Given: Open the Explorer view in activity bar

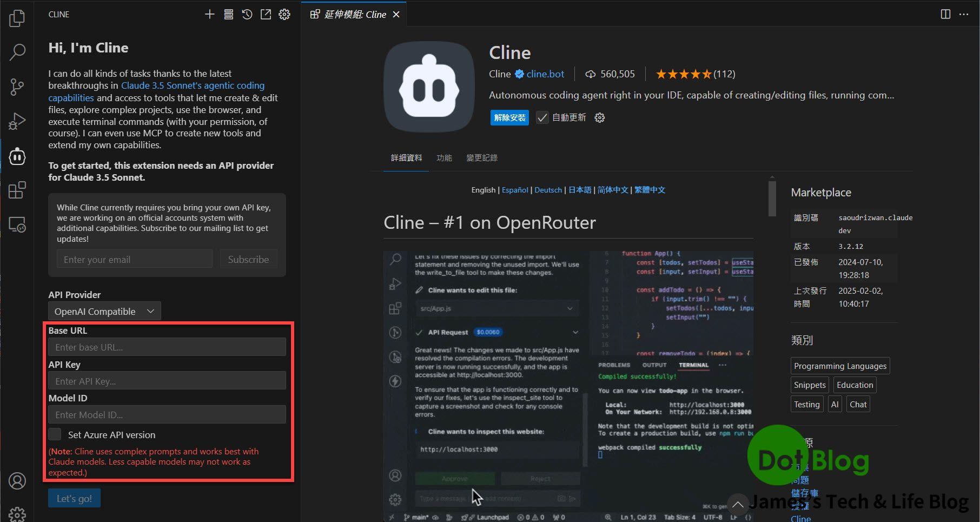Looking at the screenshot, I should click(17, 18).
